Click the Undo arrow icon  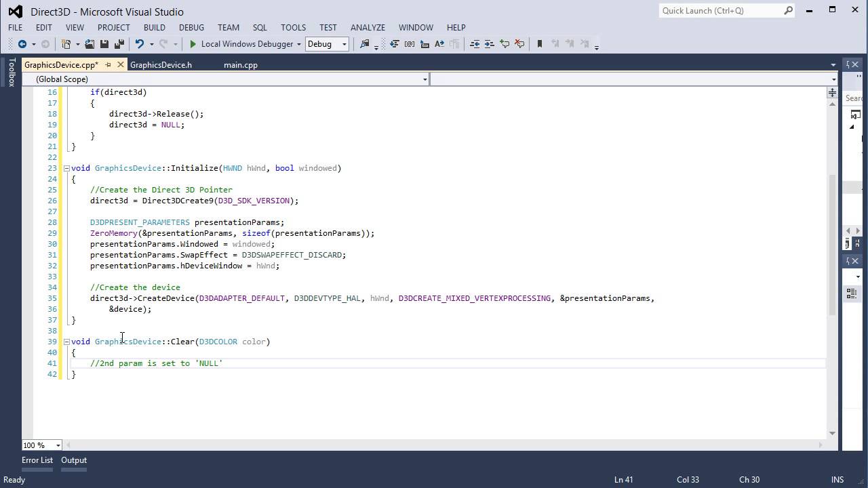point(139,44)
